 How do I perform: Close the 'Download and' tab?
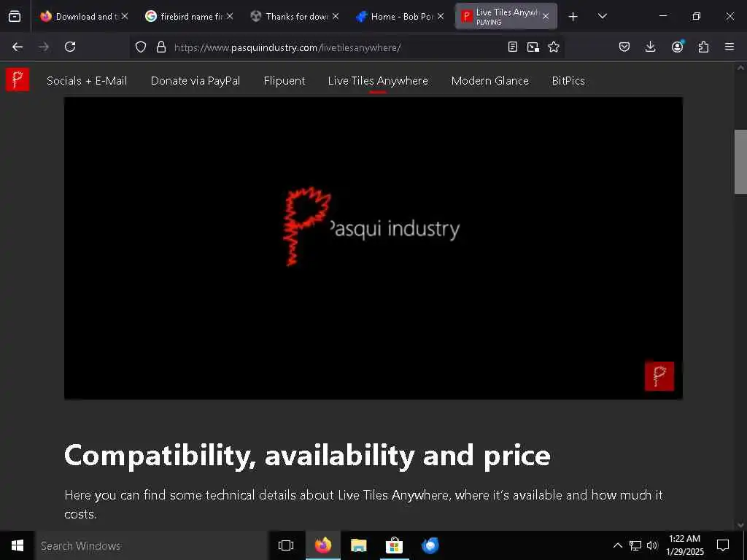tap(125, 17)
